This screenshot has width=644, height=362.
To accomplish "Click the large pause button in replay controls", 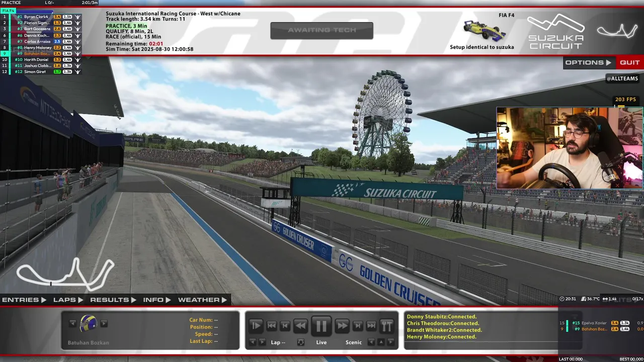I will point(321,326).
